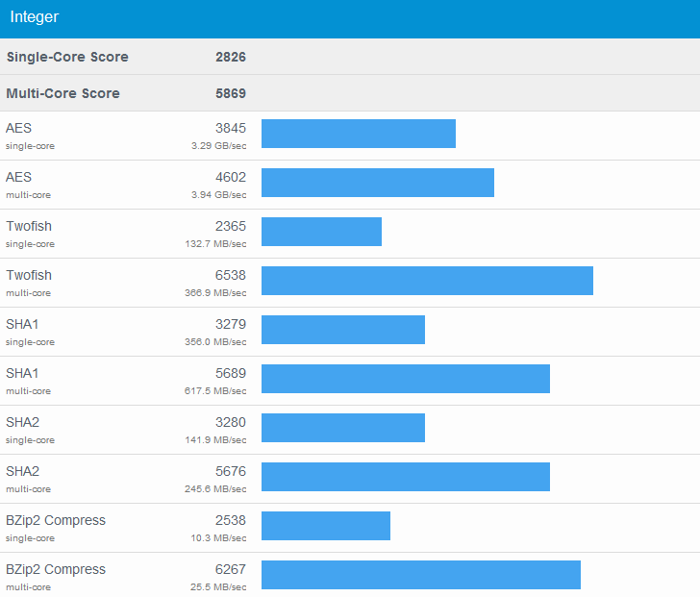The image size is (700, 597).
Task: Click the Single-Core Score value 2826
Action: (231, 57)
